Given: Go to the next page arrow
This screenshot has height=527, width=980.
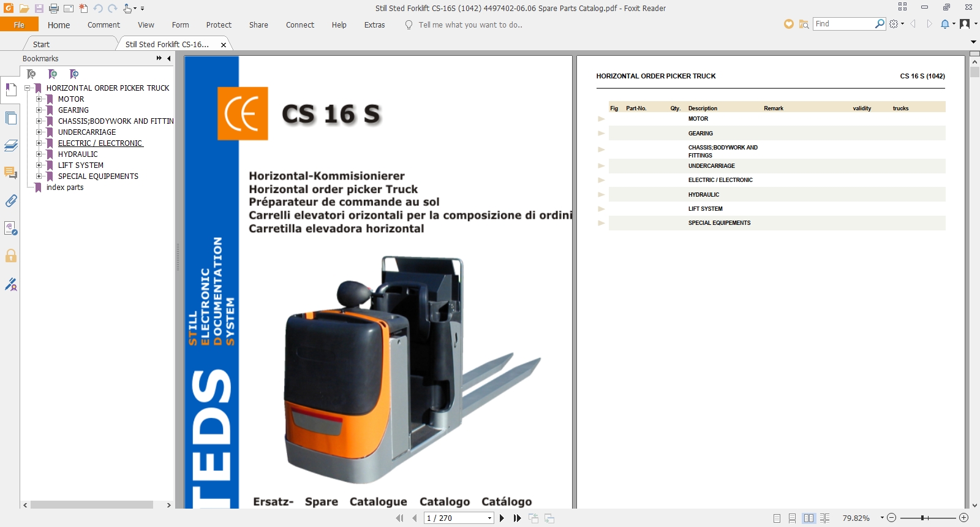Looking at the screenshot, I should [x=502, y=518].
